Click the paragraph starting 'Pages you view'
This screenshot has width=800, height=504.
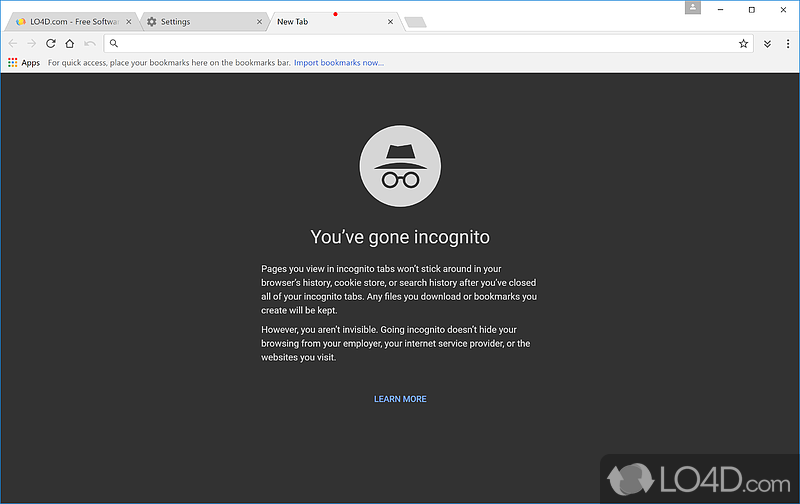[x=399, y=290]
